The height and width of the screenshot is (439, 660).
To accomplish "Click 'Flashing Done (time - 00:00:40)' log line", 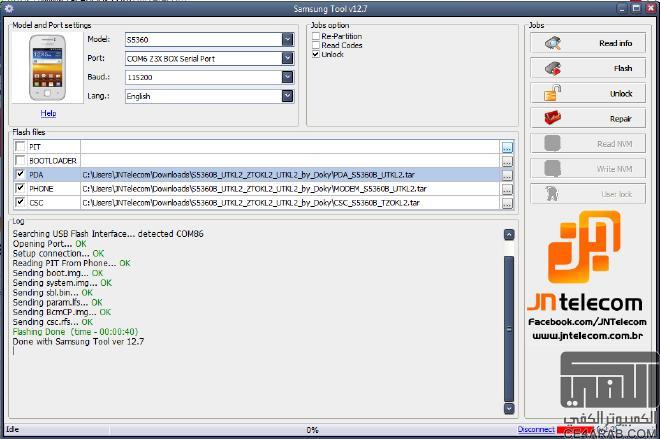I will (75, 332).
